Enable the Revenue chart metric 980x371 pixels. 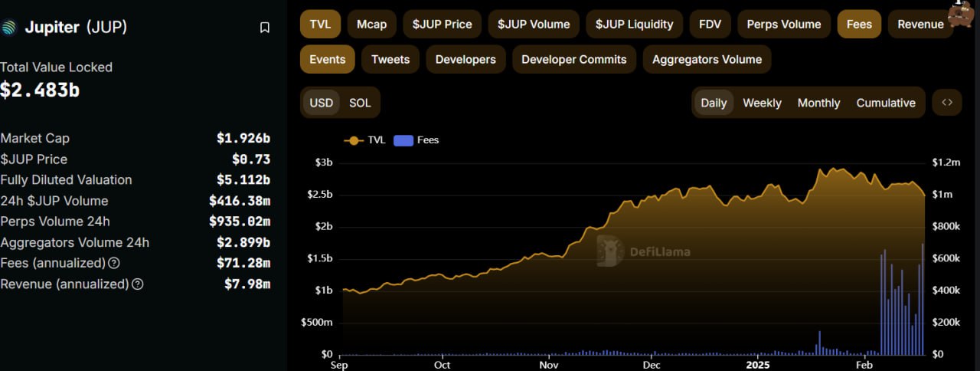coord(920,24)
